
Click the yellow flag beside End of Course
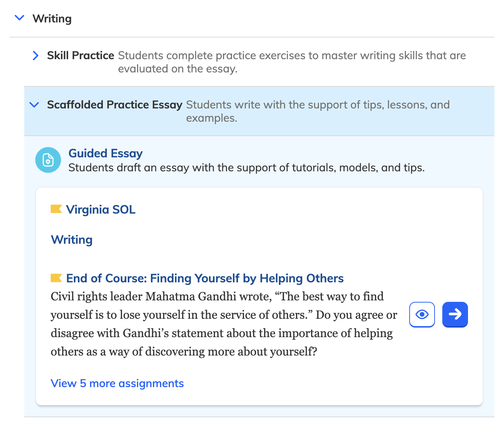56,278
